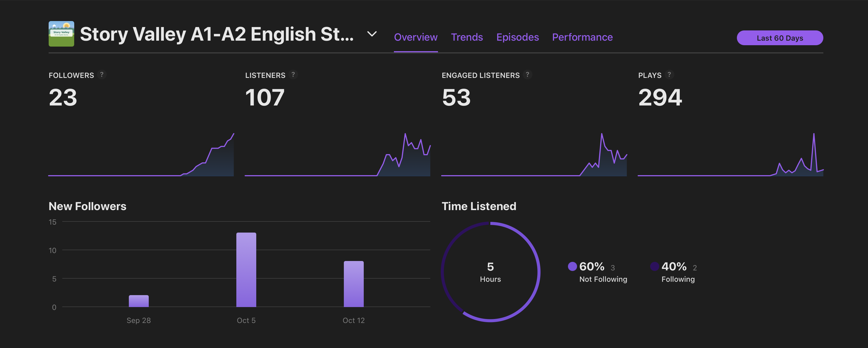Switch to the Overview tab

[x=416, y=37]
